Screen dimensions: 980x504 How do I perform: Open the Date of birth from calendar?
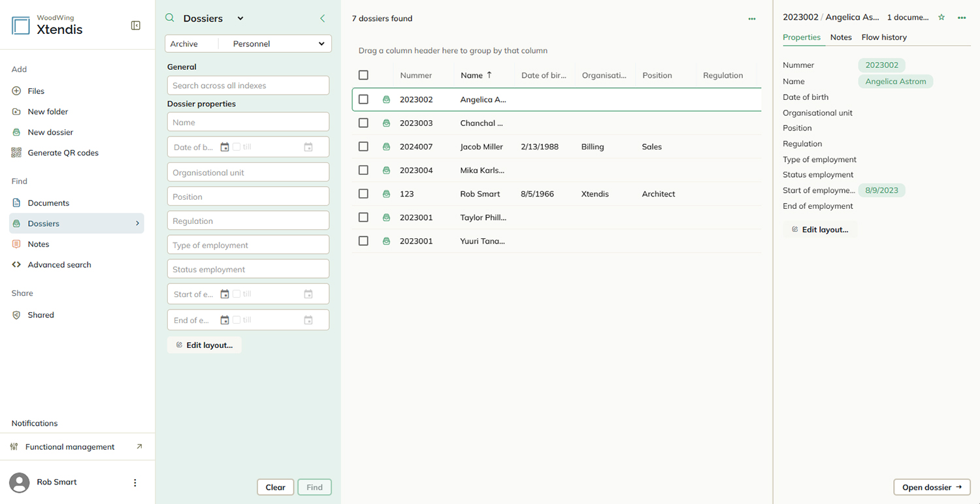coord(225,148)
